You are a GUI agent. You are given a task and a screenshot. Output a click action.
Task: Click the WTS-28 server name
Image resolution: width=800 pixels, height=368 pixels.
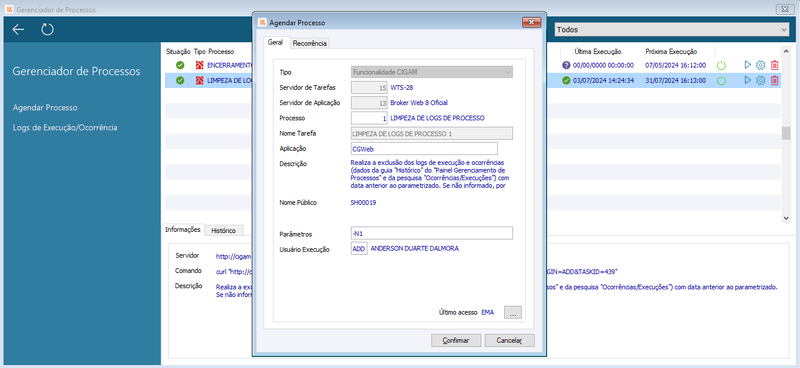[x=402, y=87]
